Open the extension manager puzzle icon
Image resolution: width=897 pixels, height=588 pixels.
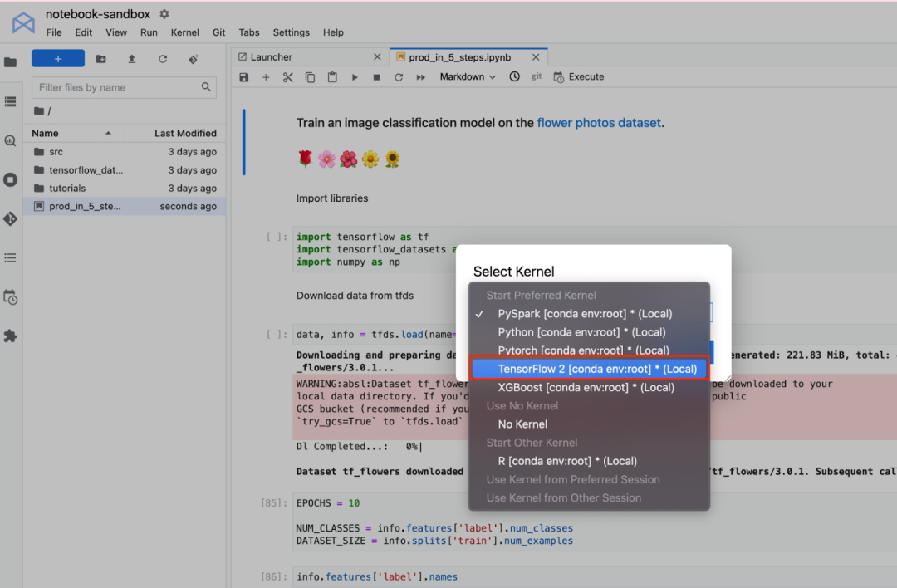pos(10,336)
